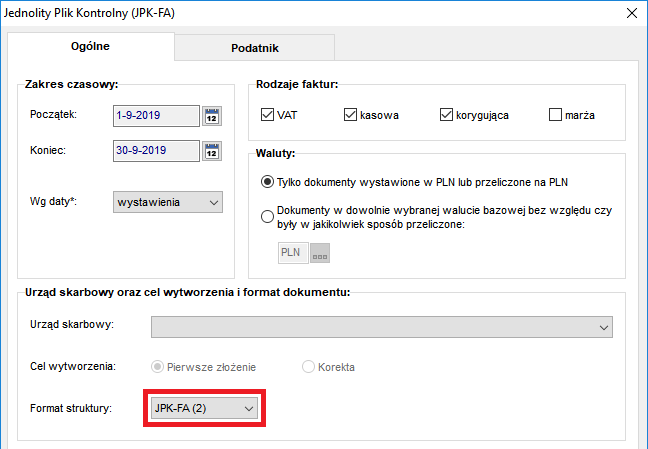Screen dimensions: 648x449
Task: Uncheck the kasowa invoice checkbox
Action: (350, 115)
